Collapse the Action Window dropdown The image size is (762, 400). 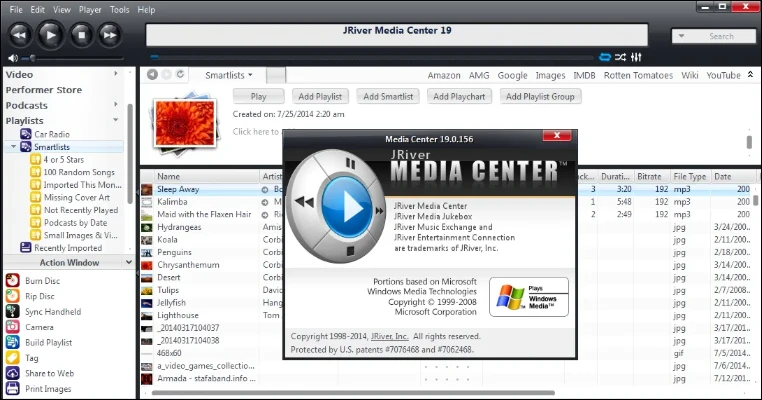pos(128,262)
